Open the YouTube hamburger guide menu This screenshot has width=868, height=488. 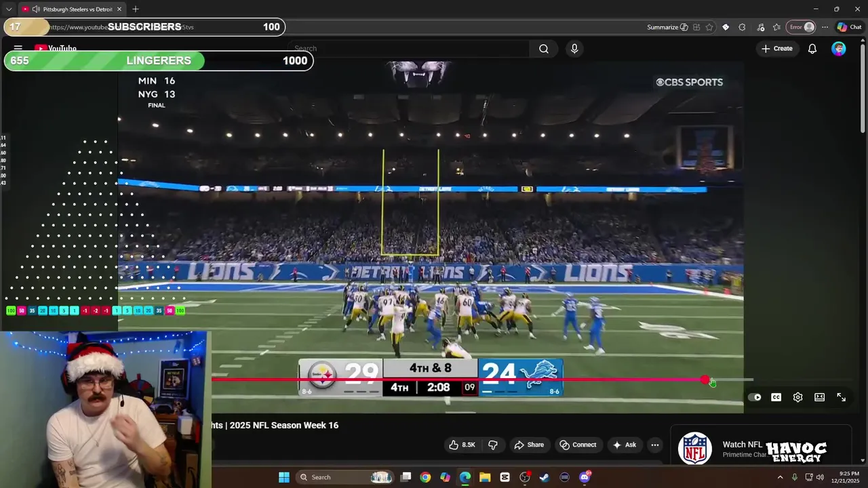(18, 49)
